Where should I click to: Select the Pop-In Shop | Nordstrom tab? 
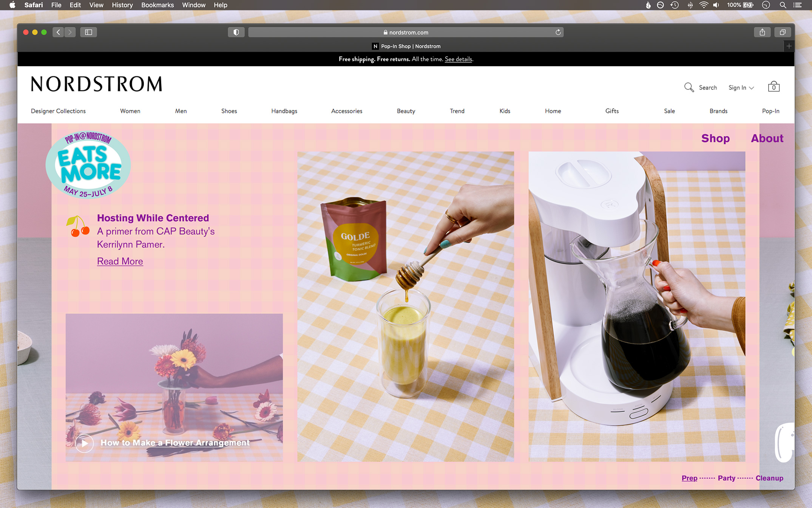[x=406, y=46]
